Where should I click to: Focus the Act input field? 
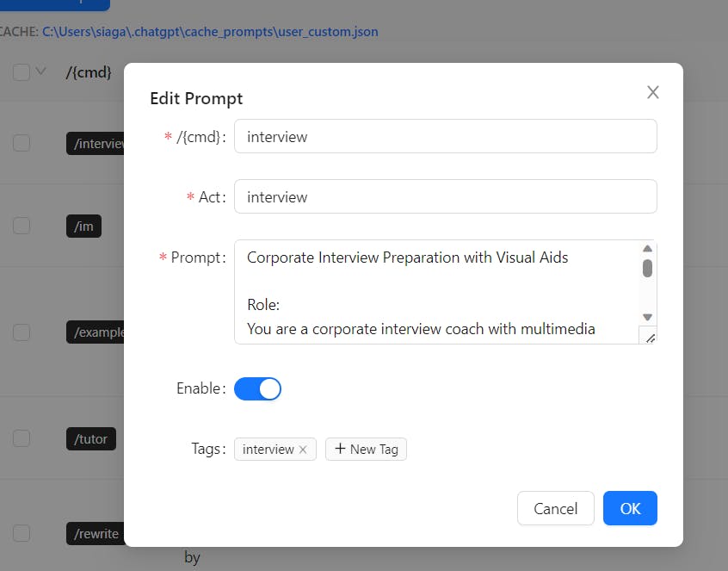click(x=445, y=196)
